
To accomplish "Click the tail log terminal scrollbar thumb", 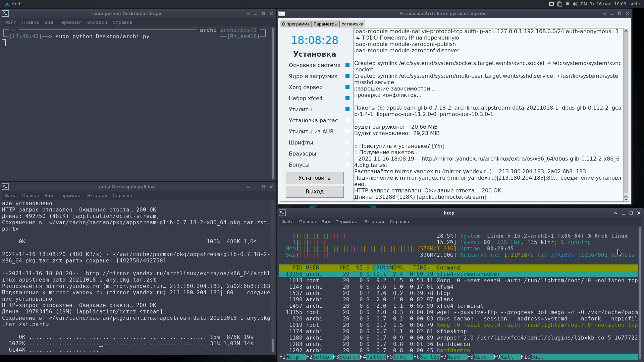I will pos(273,345).
